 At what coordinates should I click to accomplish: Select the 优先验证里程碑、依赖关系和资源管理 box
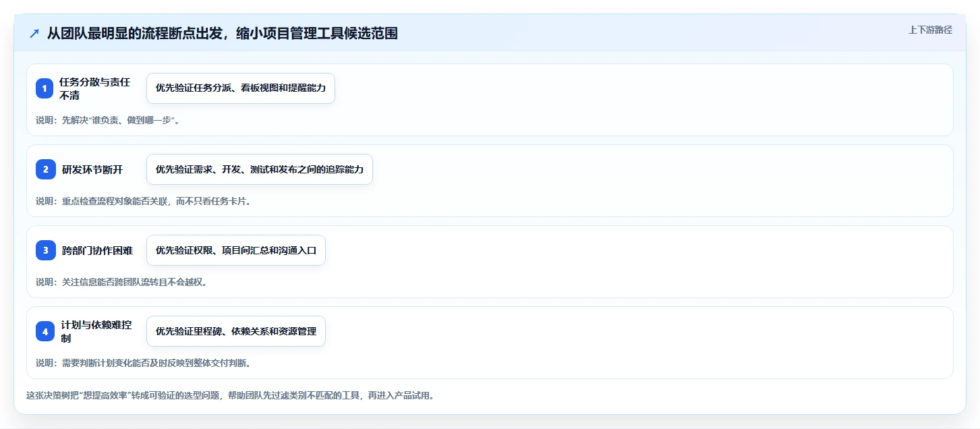click(x=236, y=331)
